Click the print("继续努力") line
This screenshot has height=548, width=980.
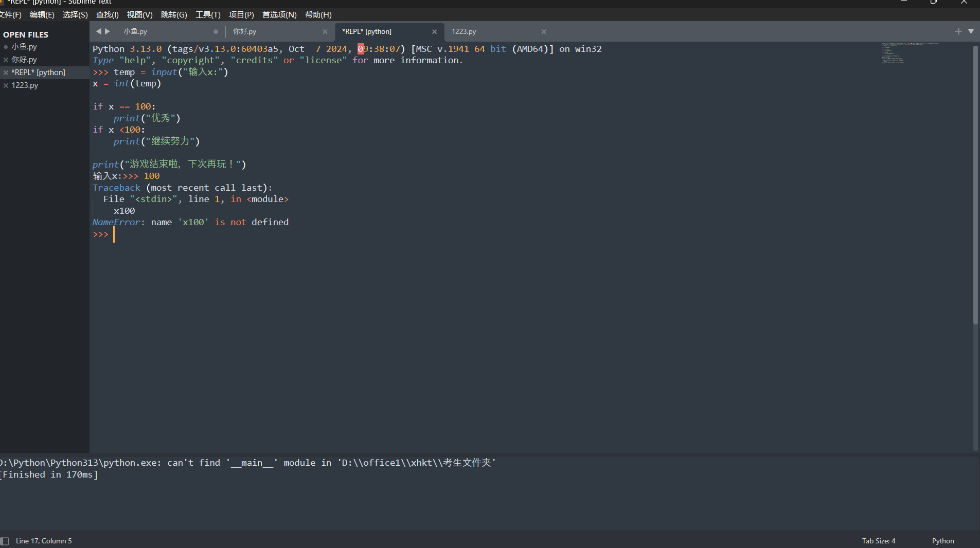pos(156,141)
